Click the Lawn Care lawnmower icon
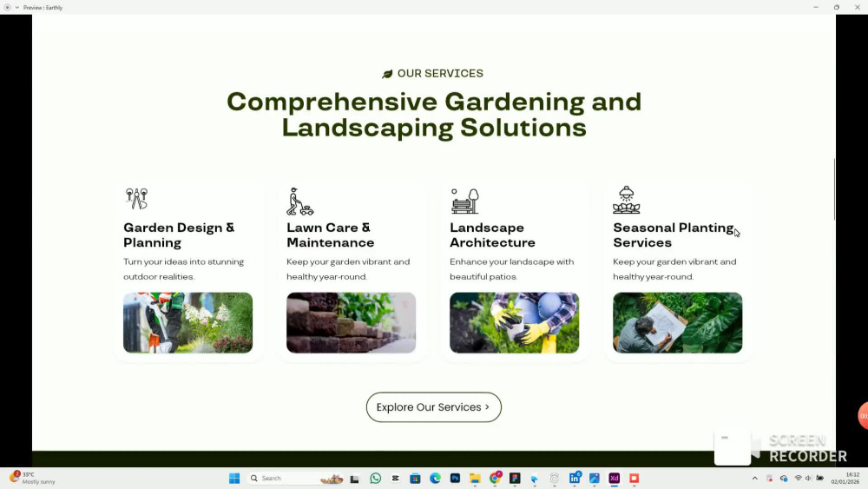The height and width of the screenshot is (489, 868). click(x=300, y=201)
